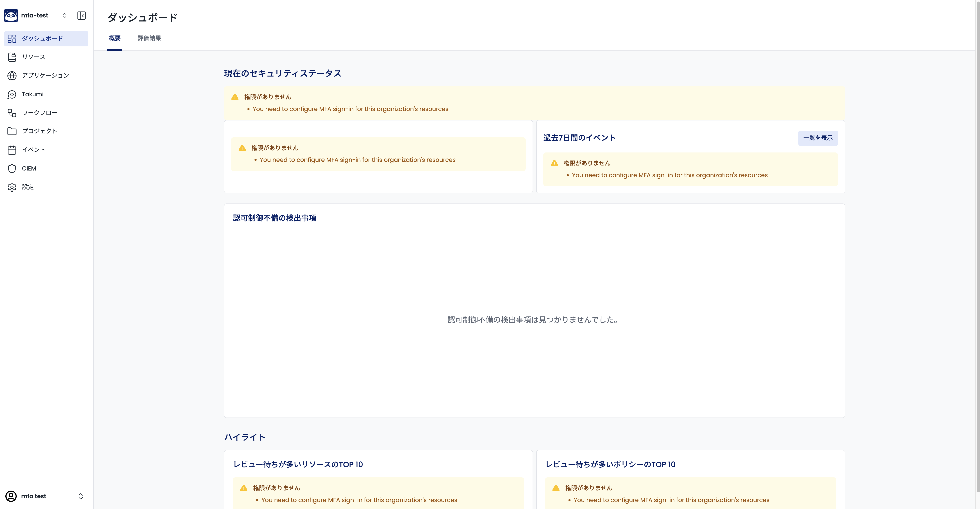Click the panda logo icon

11,16
